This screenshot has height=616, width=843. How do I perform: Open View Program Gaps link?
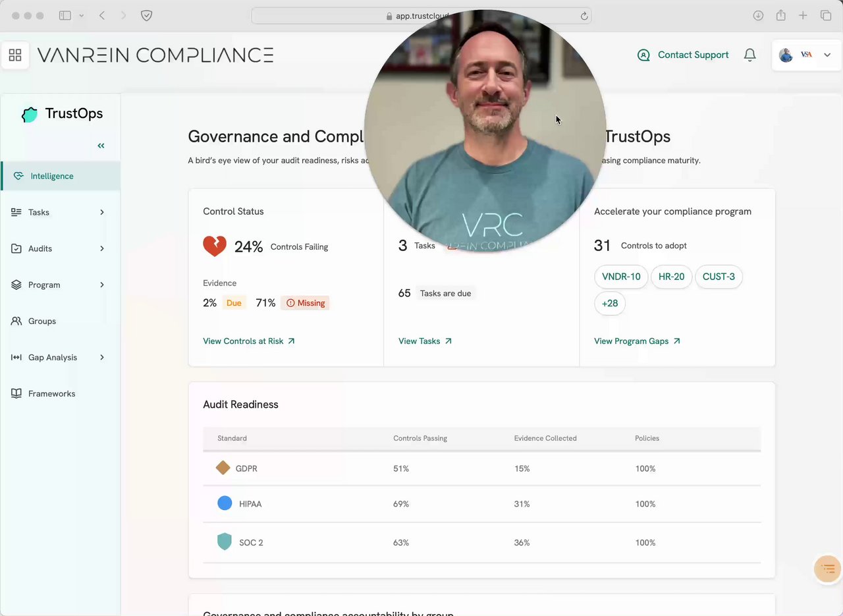[637, 341]
